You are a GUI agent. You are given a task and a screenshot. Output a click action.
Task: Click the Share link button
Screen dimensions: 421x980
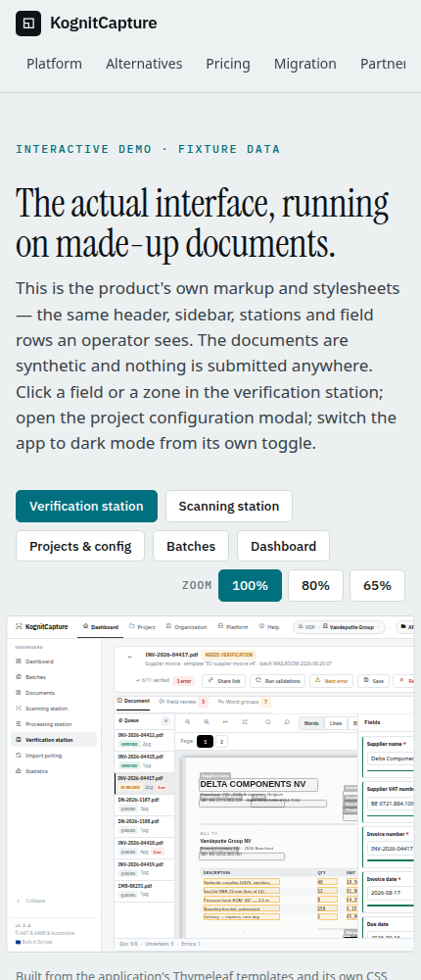click(223, 681)
